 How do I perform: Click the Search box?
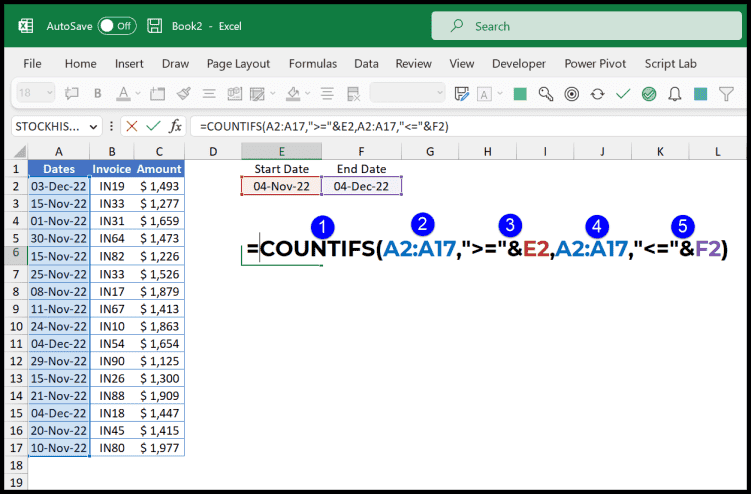tap(585, 26)
